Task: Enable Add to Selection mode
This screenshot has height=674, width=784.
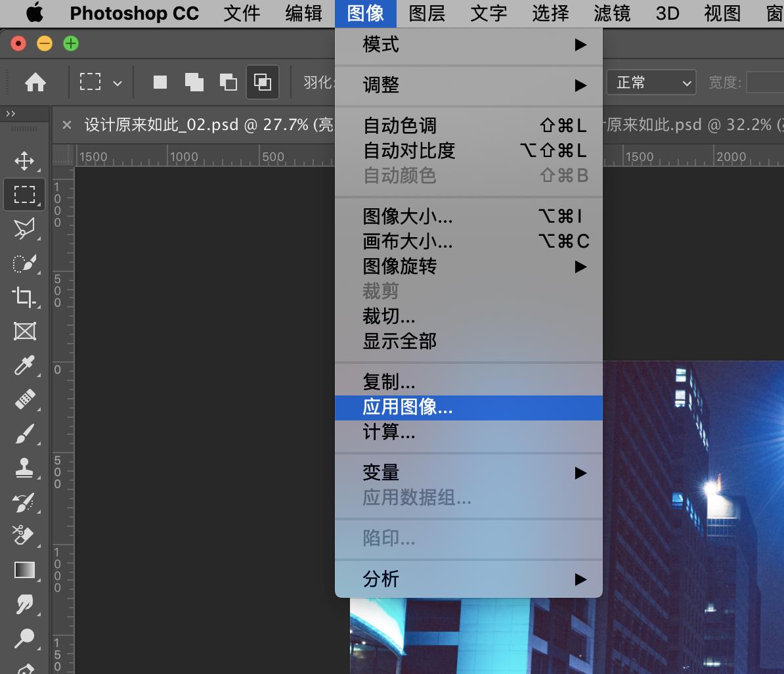Action: 193,82
